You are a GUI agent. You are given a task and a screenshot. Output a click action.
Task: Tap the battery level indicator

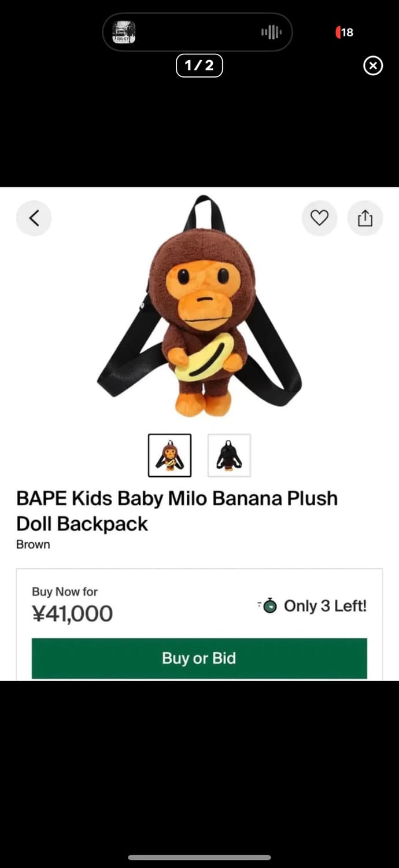tap(345, 32)
